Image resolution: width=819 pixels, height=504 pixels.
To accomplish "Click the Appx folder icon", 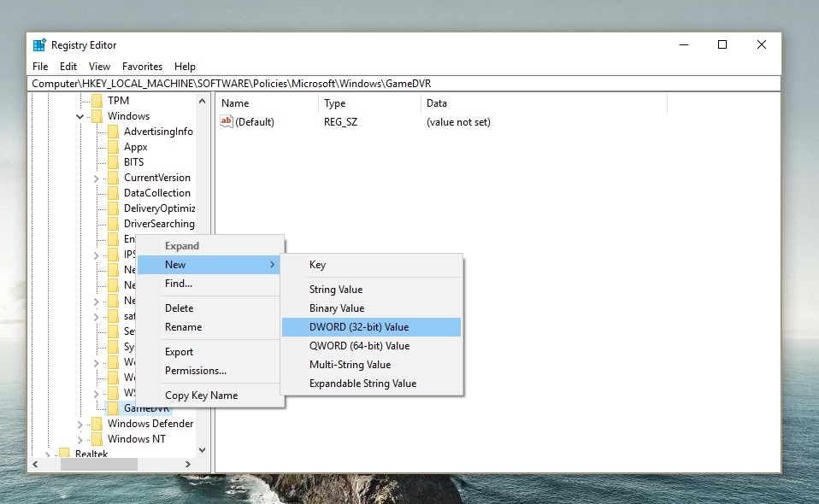I will tap(114, 147).
